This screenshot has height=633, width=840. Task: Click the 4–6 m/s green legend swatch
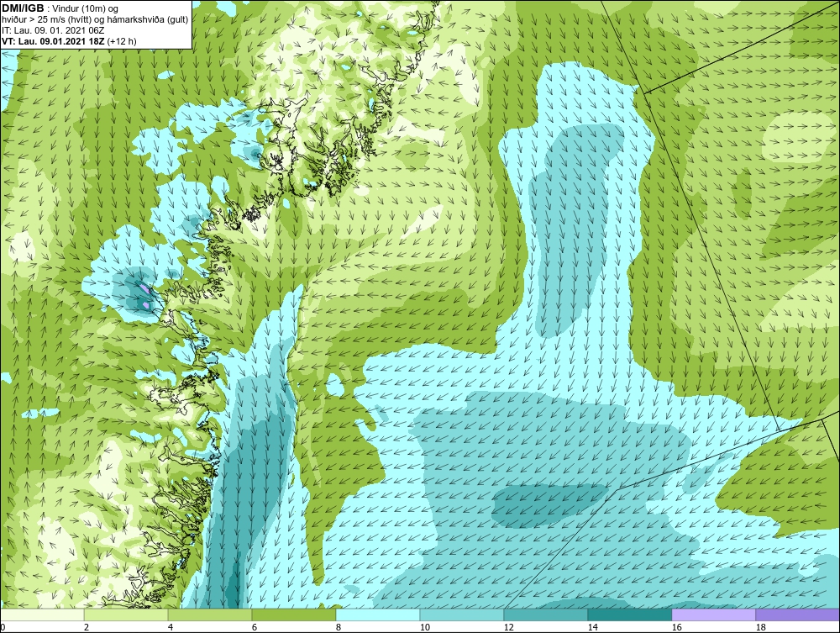tap(210, 615)
